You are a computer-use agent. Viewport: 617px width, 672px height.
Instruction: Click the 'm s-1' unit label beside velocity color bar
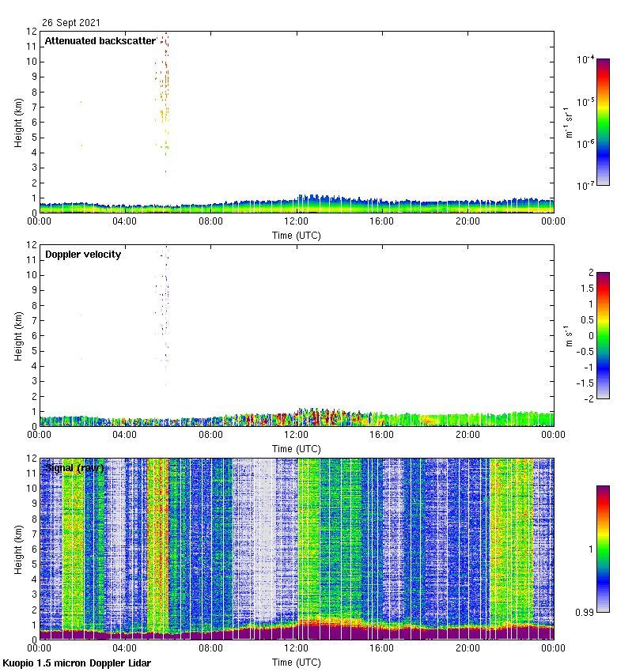[568, 335]
